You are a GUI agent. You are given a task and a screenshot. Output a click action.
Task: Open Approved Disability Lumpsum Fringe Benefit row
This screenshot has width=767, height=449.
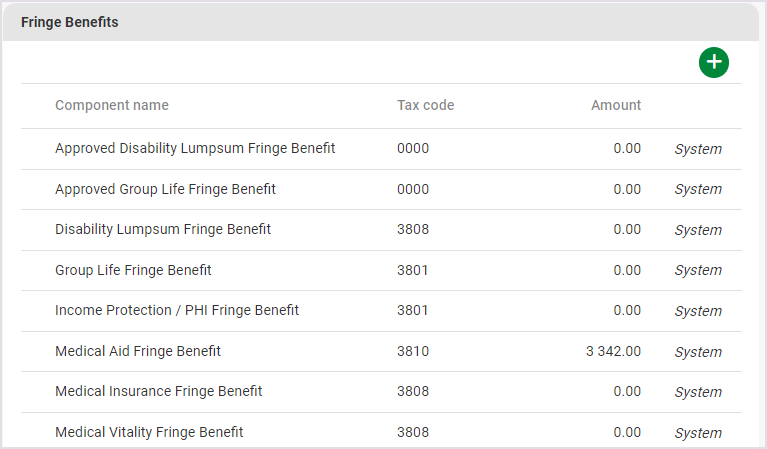coord(195,148)
